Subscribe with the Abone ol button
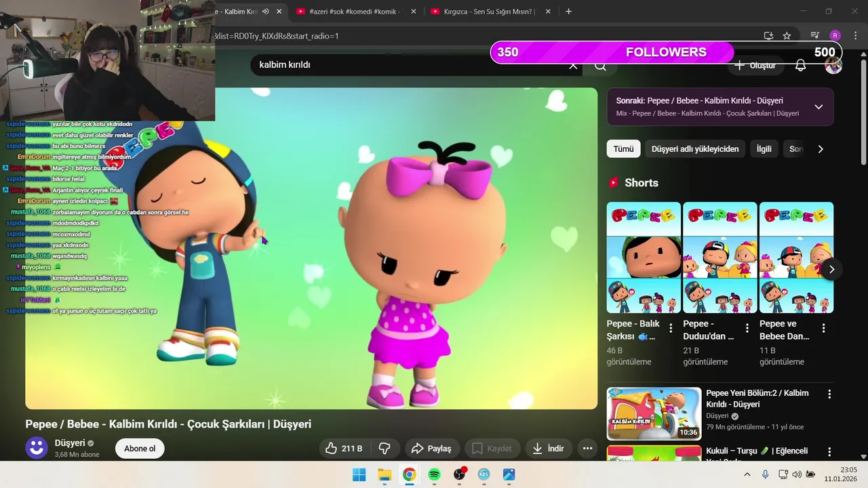Viewport: 868px width, 488px height. pos(140,449)
